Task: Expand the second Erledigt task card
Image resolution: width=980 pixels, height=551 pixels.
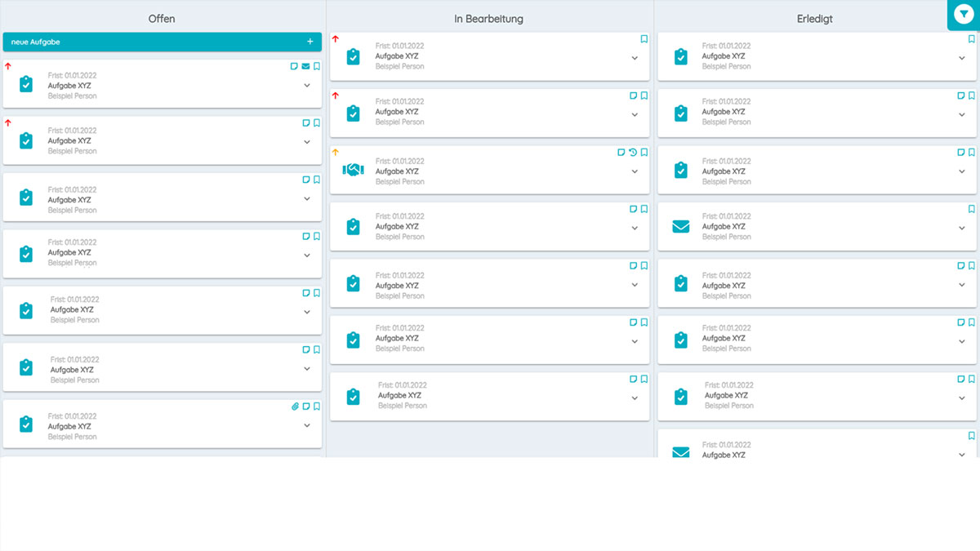Action: [961, 113]
